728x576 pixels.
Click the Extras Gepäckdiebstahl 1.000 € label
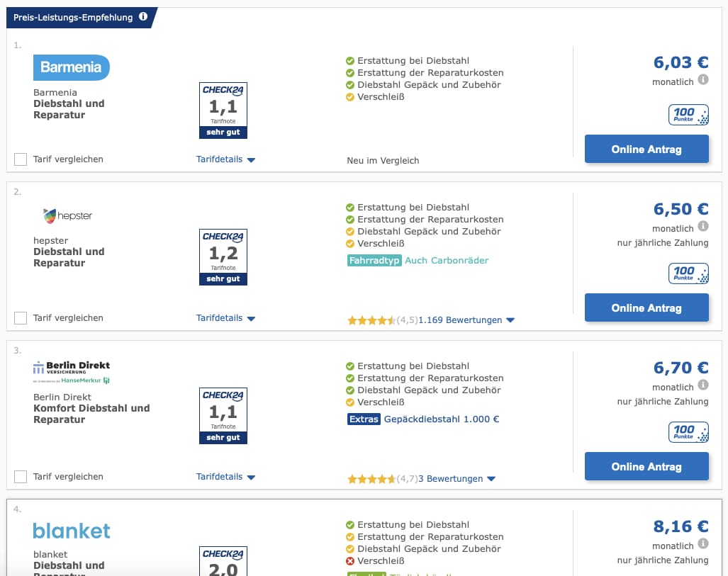[423, 419]
